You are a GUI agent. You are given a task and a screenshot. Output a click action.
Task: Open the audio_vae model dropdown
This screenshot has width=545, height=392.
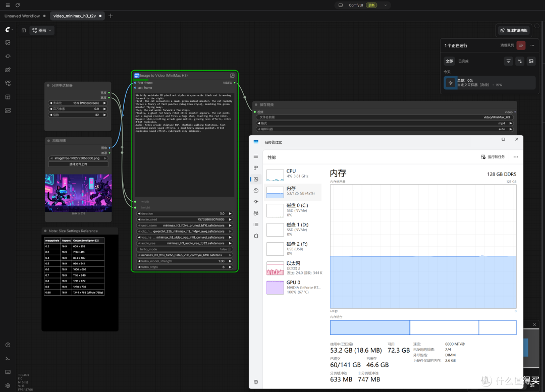pos(185,243)
